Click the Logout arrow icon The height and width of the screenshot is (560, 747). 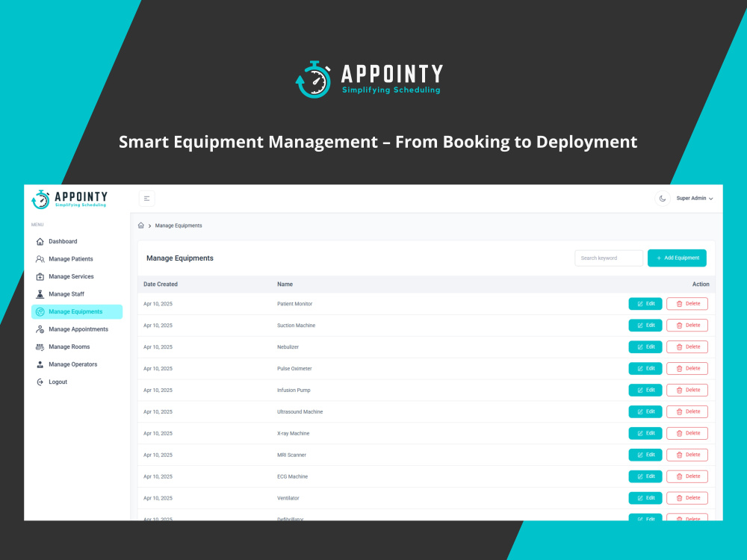(x=40, y=382)
